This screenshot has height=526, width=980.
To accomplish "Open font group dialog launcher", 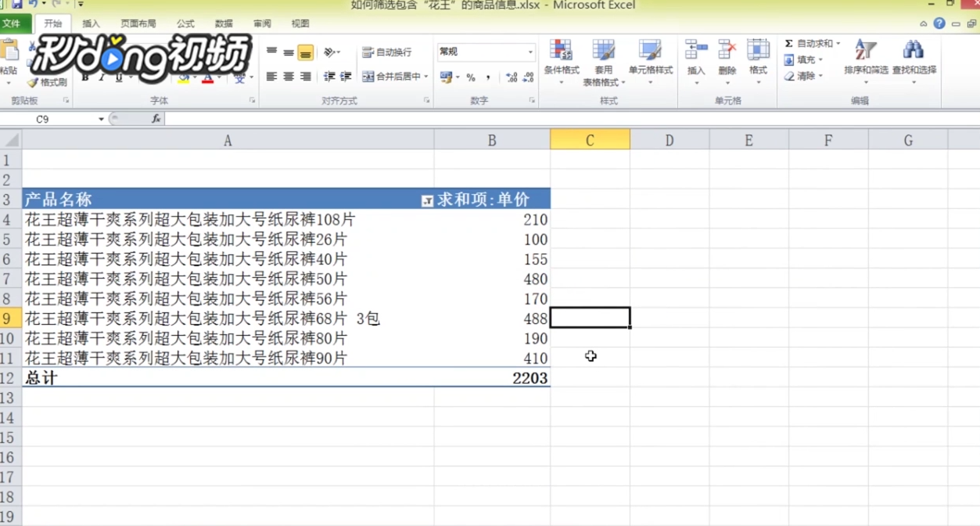I will (253, 101).
